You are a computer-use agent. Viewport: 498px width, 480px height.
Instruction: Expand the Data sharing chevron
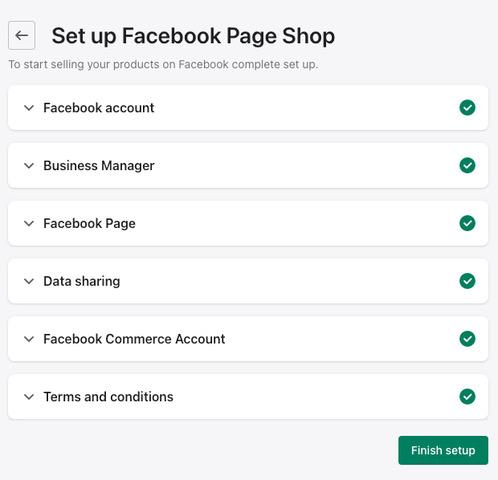[29, 281]
